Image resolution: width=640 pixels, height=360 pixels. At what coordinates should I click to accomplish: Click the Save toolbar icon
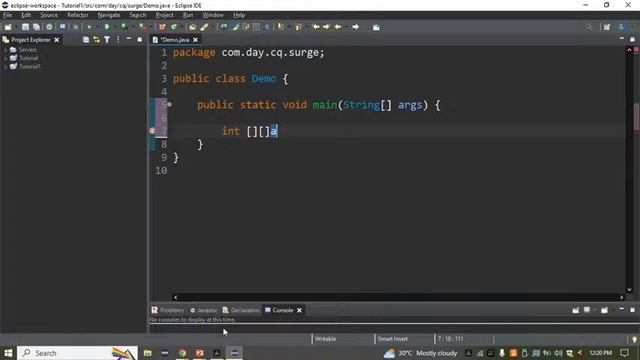point(25,27)
